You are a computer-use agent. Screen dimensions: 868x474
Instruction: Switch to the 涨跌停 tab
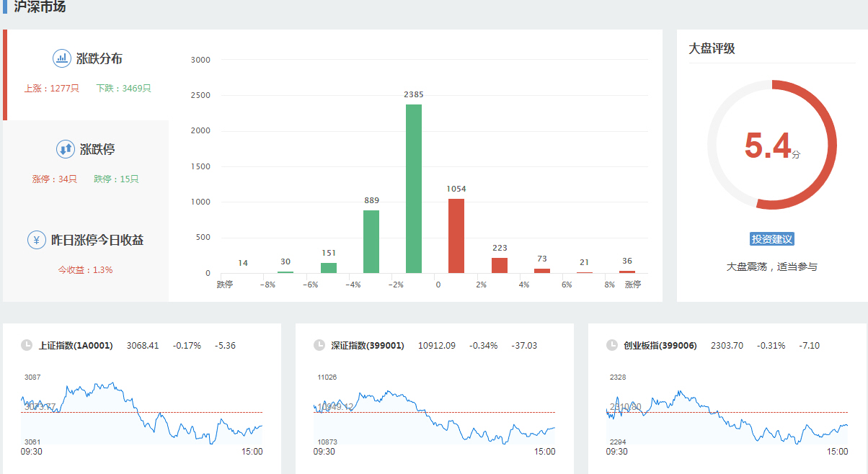coord(86,164)
